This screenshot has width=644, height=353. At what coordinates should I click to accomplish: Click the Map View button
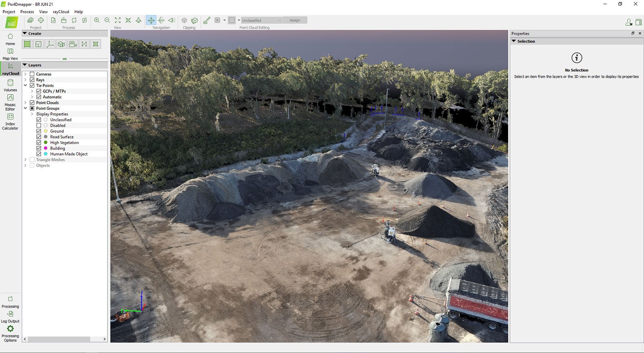pos(10,54)
